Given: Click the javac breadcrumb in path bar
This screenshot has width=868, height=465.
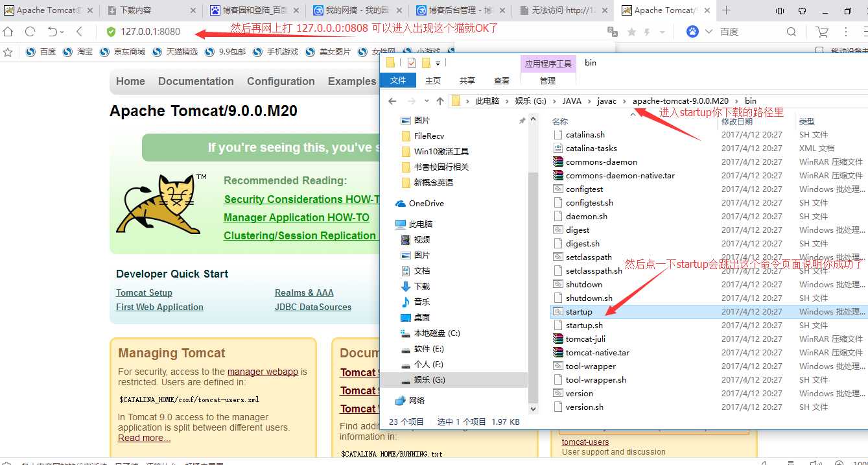Looking at the screenshot, I should (607, 101).
